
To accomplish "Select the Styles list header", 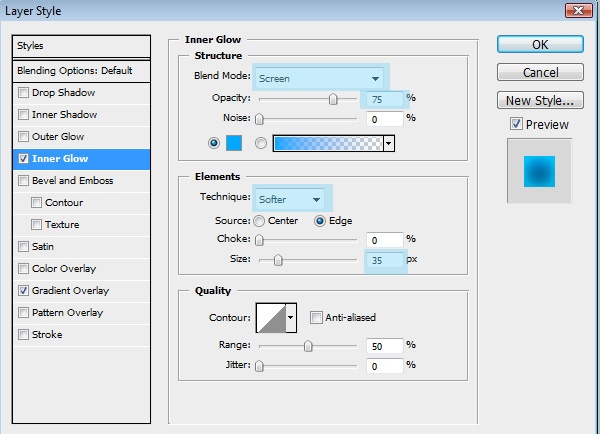I will click(x=82, y=46).
